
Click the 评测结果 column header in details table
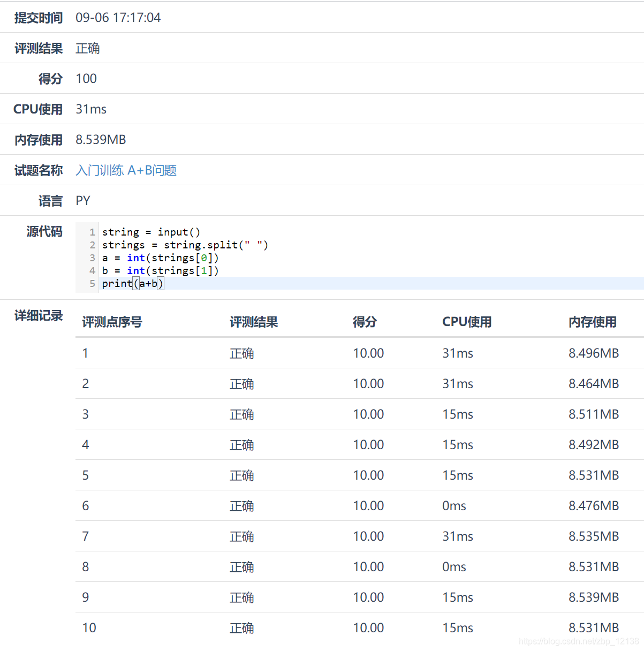[x=254, y=322]
